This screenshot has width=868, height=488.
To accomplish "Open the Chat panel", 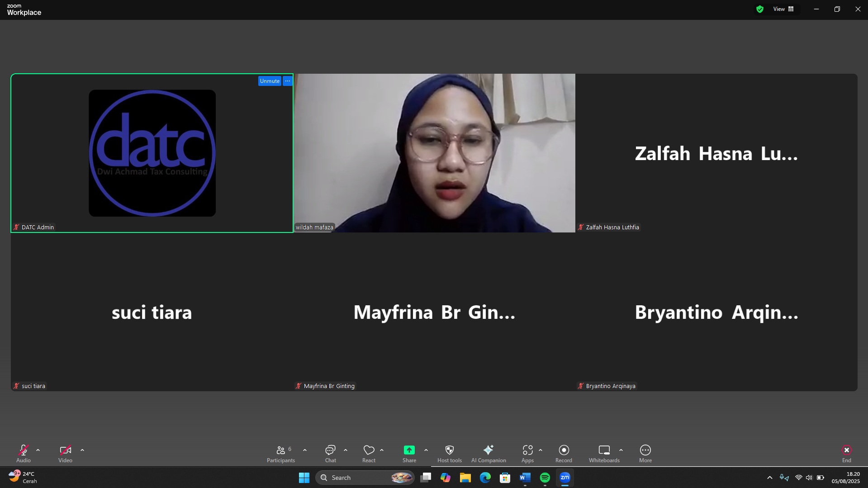I will (x=330, y=453).
